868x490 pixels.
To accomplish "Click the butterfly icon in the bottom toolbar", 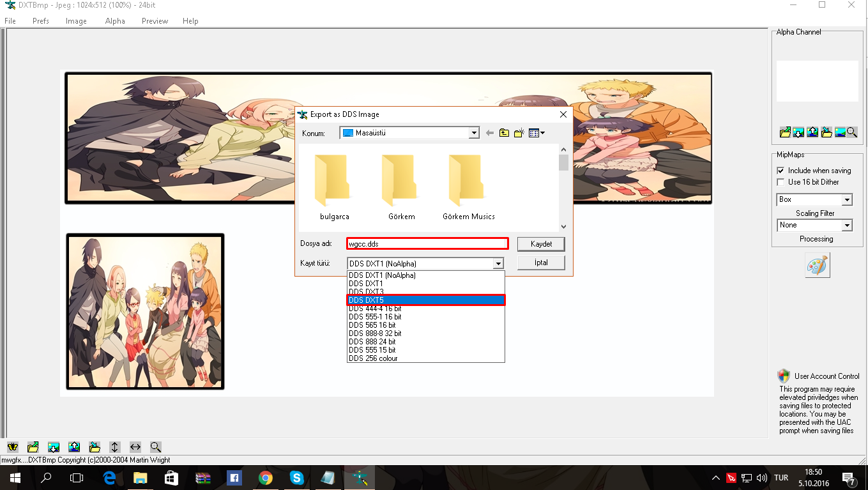I will tap(12, 447).
